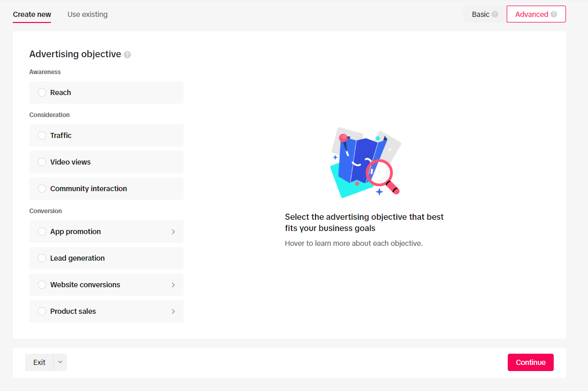588x391 pixels.
Task: Click the question mark icon next to Basic
Action: click(x=495, y=14)
